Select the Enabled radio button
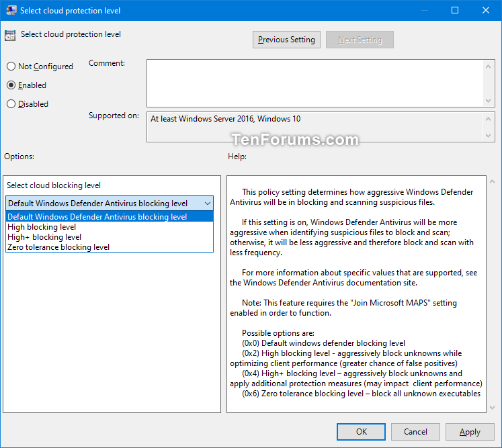The image size is (502, 448). tap(27, 85)
